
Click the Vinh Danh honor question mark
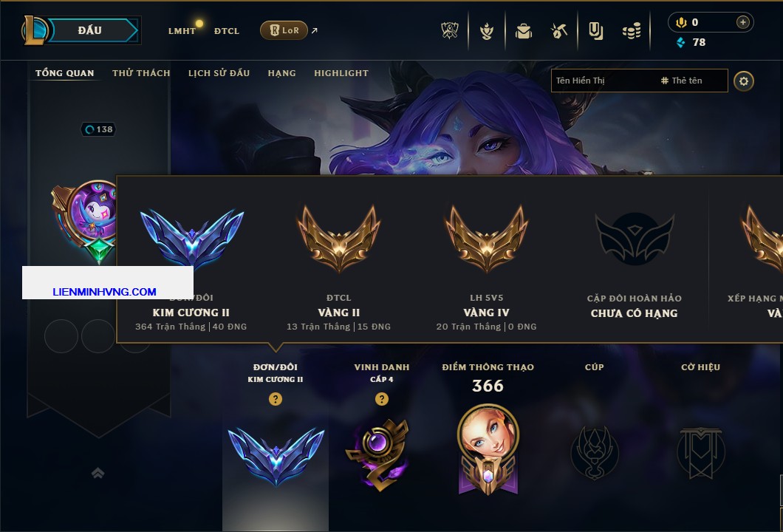tap(381, 398)
